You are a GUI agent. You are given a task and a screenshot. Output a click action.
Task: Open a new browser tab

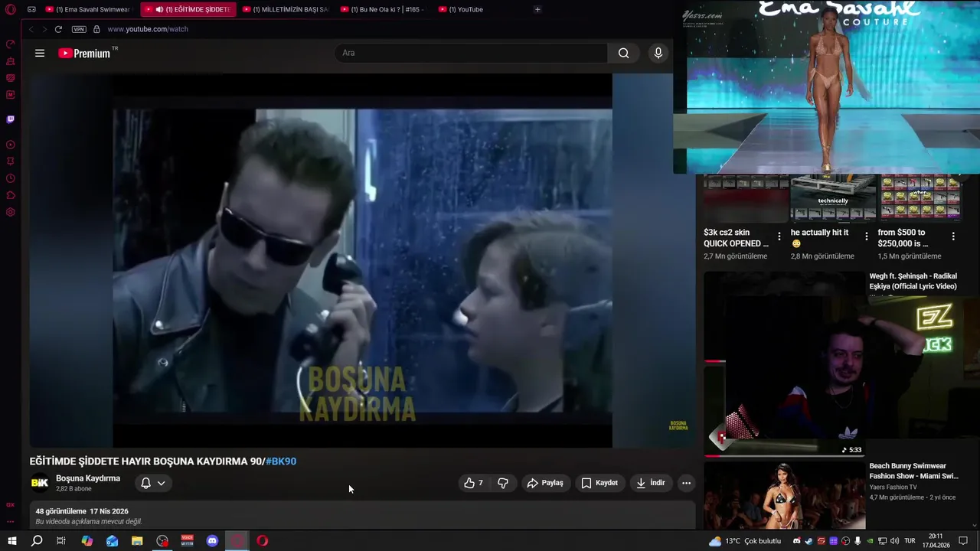click(x=537, y=9)
